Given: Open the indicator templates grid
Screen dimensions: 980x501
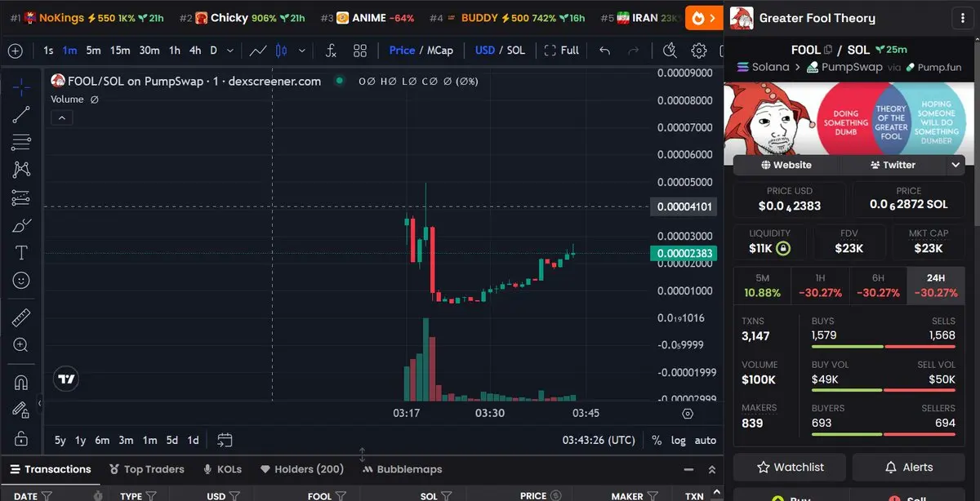Looking at the screenshot, I should [x=360, y=51].
